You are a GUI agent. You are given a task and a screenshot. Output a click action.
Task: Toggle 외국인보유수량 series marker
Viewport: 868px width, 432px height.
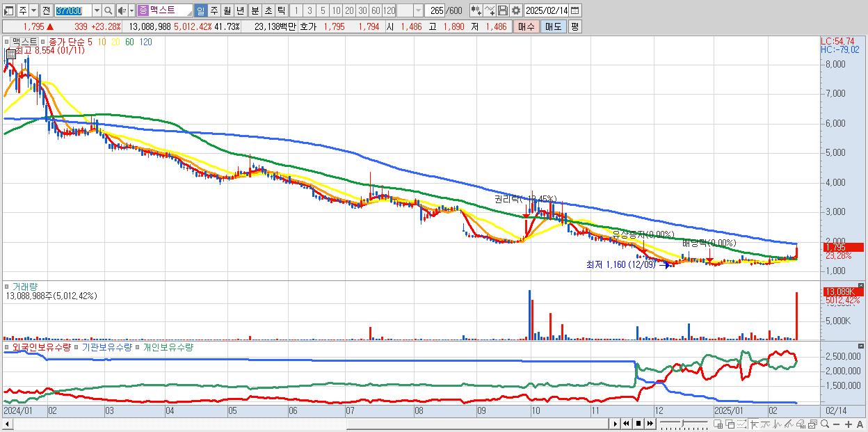coord(7,346)
